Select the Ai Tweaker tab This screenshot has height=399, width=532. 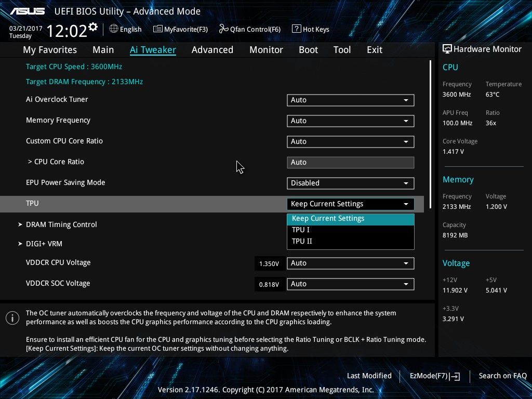pyautogui.click(x=153, y=50)
